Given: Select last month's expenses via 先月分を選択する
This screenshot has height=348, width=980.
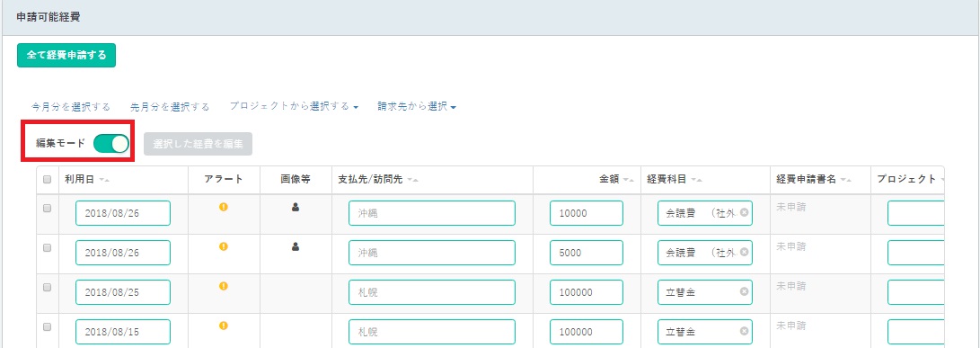Looking at the screenshot, I should (x=170, y=106).
